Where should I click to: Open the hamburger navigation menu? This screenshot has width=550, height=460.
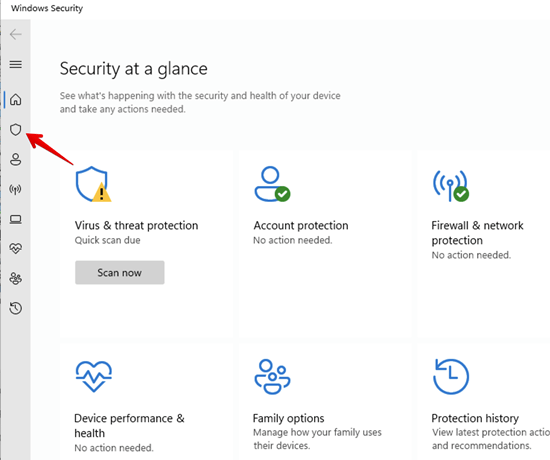[16, 65]
